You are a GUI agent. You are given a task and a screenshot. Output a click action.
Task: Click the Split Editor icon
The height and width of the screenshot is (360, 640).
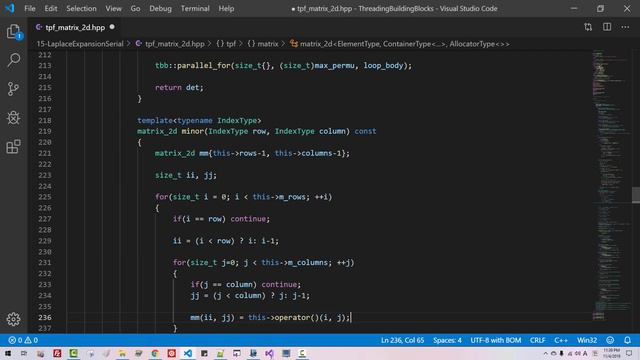click(x=607, y=27)
